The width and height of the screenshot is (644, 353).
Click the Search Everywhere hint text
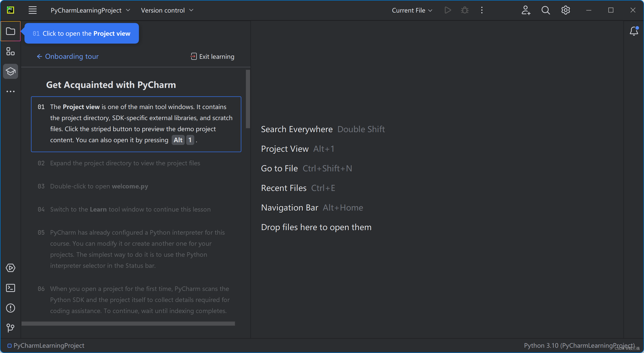[x=323, y=129]
